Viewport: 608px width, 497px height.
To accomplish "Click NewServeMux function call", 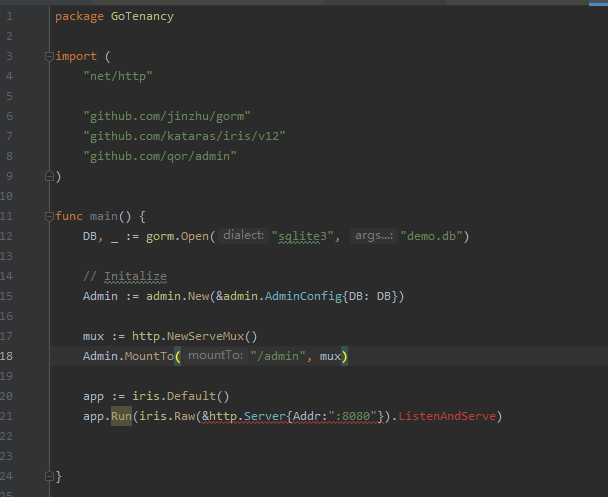I will pyautogui.click(x=206, y=337).
